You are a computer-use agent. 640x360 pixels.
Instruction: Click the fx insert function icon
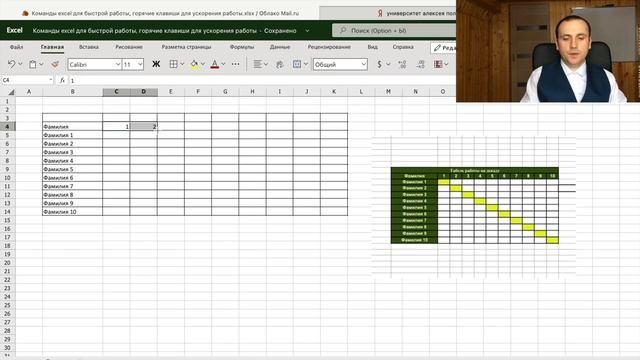pos(62,80)
